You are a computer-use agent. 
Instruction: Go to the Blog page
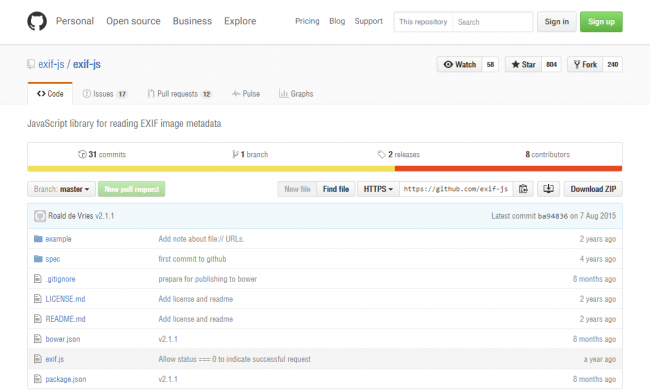(337, 21)
